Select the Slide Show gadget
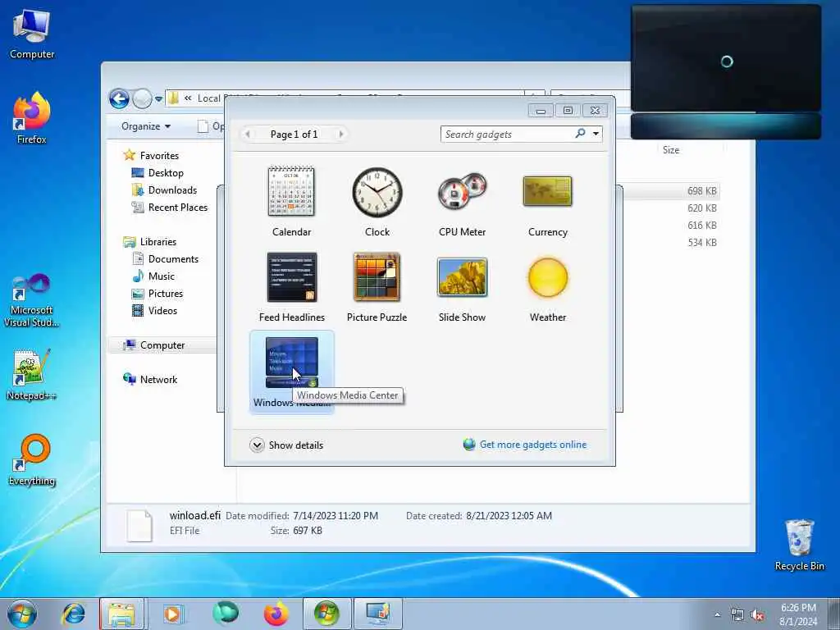The width and height of the screenshot is (840, 630). point(462,287)
